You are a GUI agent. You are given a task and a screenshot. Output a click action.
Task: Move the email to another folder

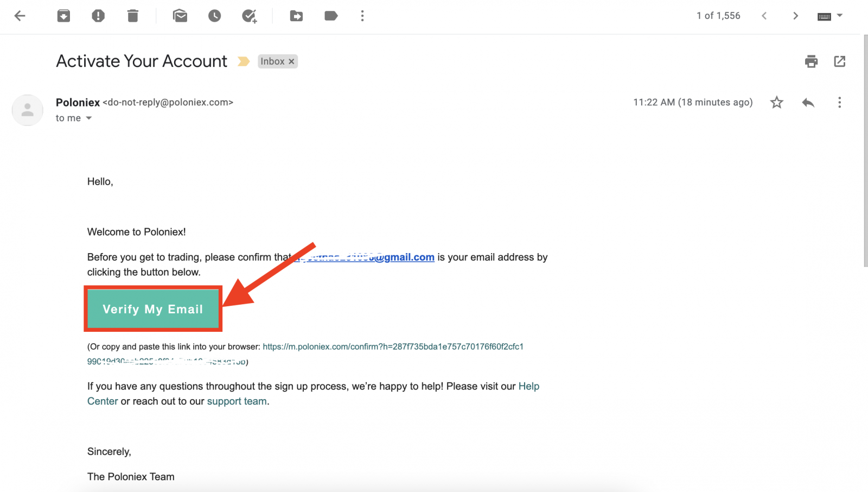click(x=296, y=16)
